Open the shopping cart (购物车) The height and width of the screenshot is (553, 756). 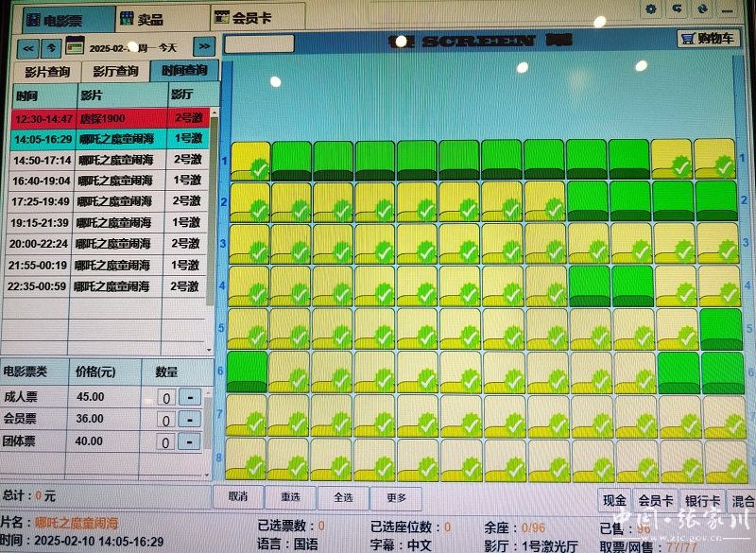pos(708,39)
